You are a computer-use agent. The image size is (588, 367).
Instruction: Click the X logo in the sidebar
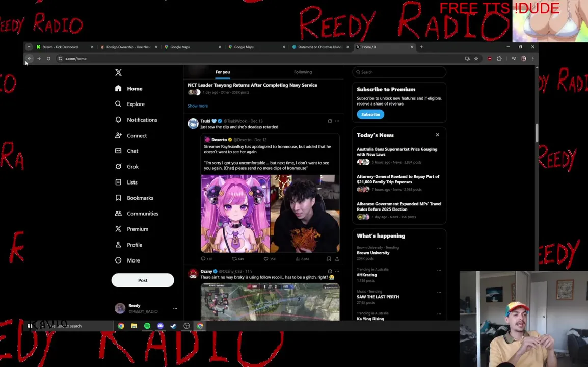[x=118, y=72]
